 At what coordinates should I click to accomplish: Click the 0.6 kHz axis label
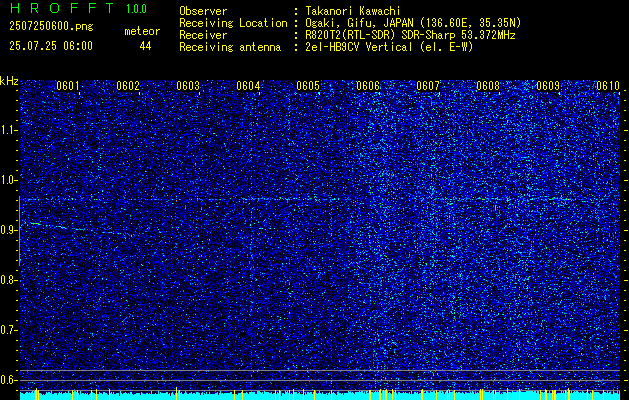9,380
